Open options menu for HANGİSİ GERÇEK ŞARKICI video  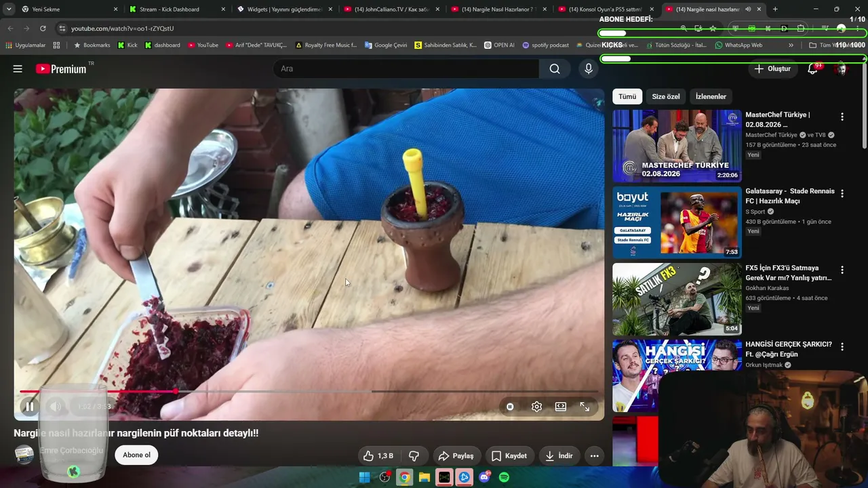(x=842, y=346)
